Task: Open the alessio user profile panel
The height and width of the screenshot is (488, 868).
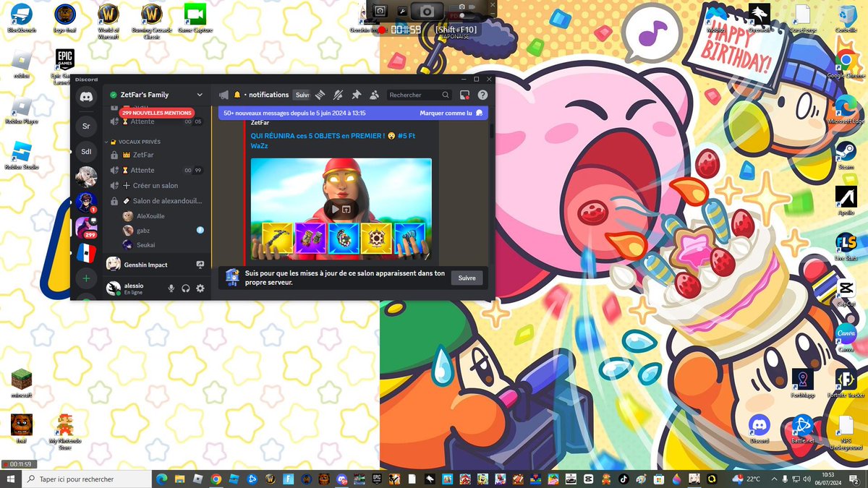Action: (x=133, y=288)
